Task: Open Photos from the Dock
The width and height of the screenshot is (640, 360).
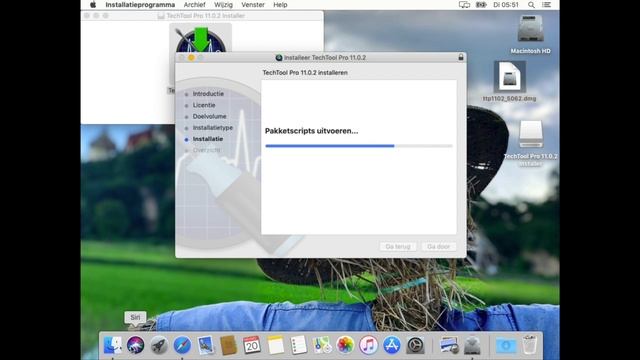Action: 345,345
